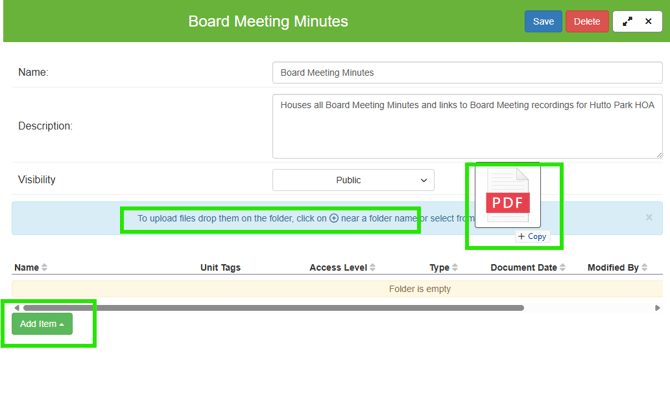Sort by Document Date column

528,268
